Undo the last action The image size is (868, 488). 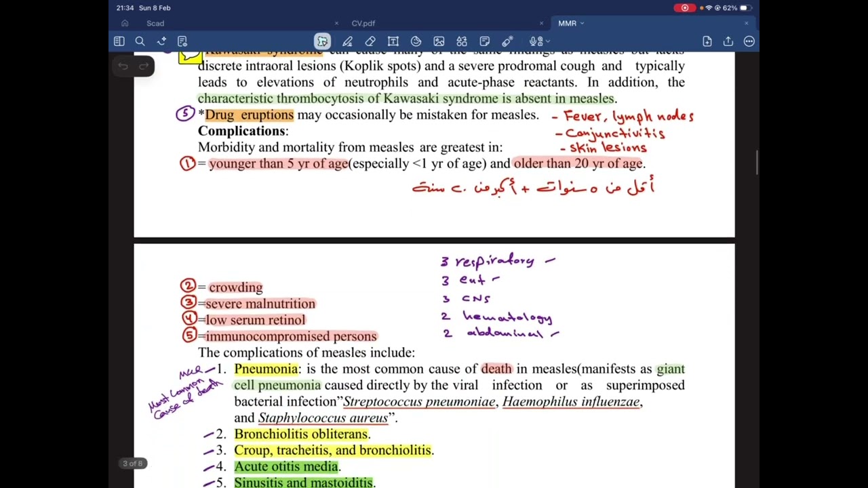[x=123, y=66]
